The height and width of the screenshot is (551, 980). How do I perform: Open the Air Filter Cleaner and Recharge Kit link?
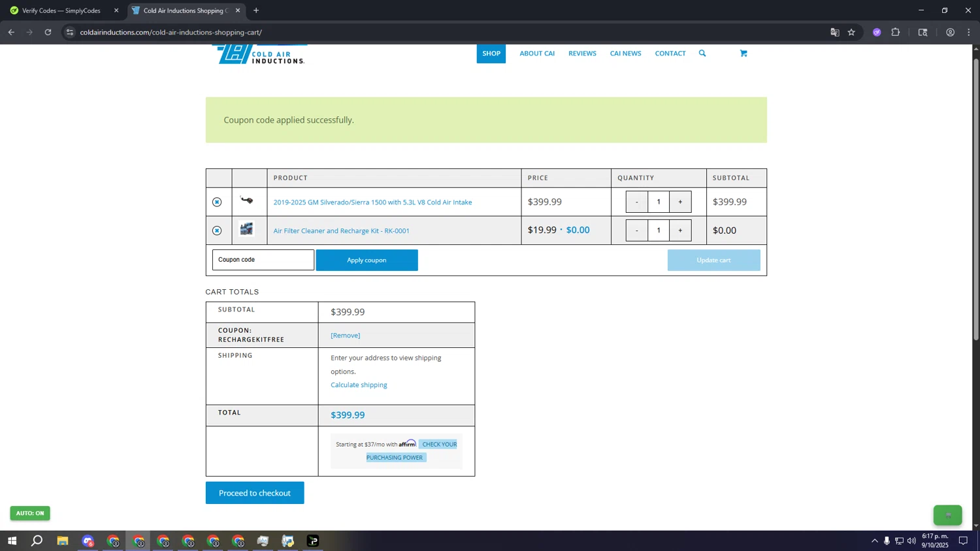pyautogui.click(x=341, y=231)
